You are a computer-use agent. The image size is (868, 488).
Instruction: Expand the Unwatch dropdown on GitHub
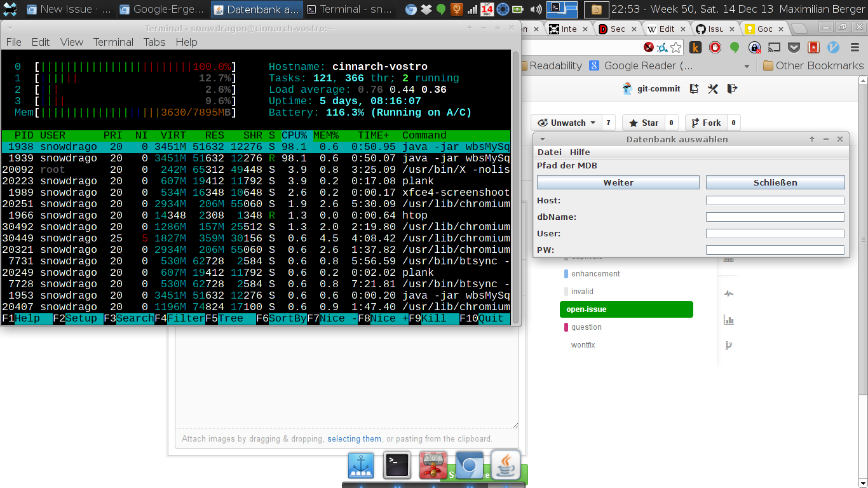[566, 123]
